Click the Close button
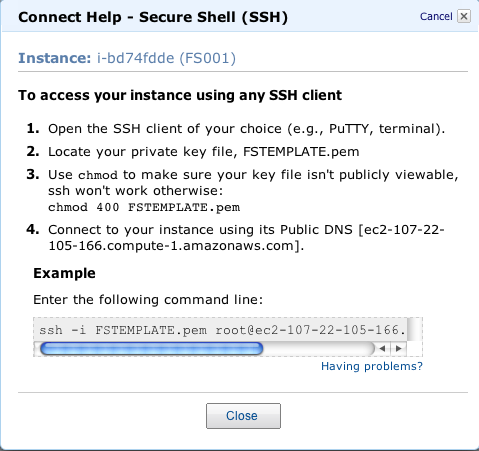 pyautogui.click(x=243, y=416)
